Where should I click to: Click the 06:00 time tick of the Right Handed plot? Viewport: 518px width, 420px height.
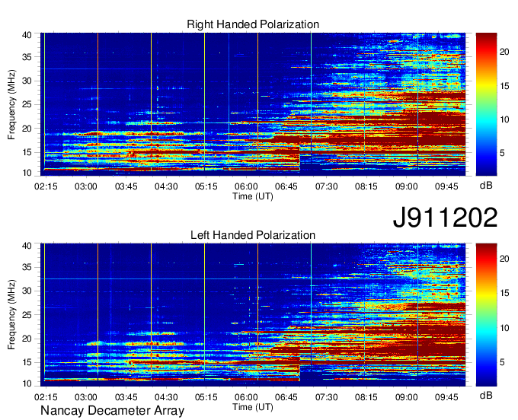click(246, 186)
